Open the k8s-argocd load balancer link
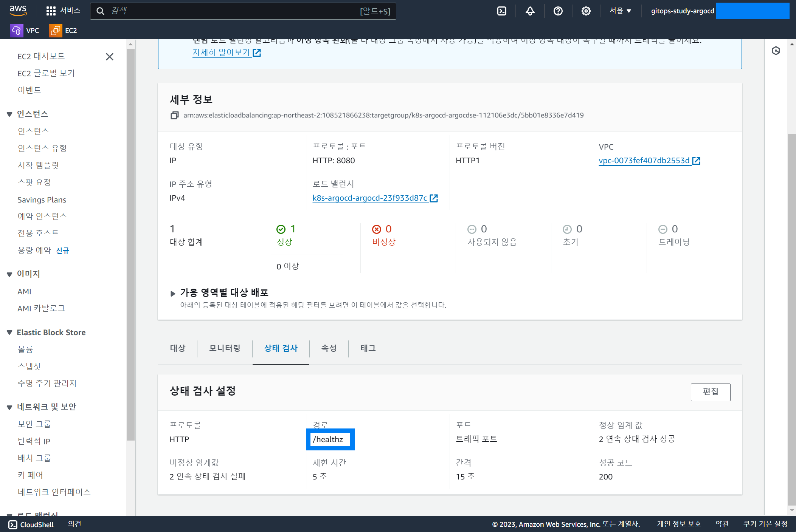This screenshot has height=532, width=796. click(x=370, y=198)
